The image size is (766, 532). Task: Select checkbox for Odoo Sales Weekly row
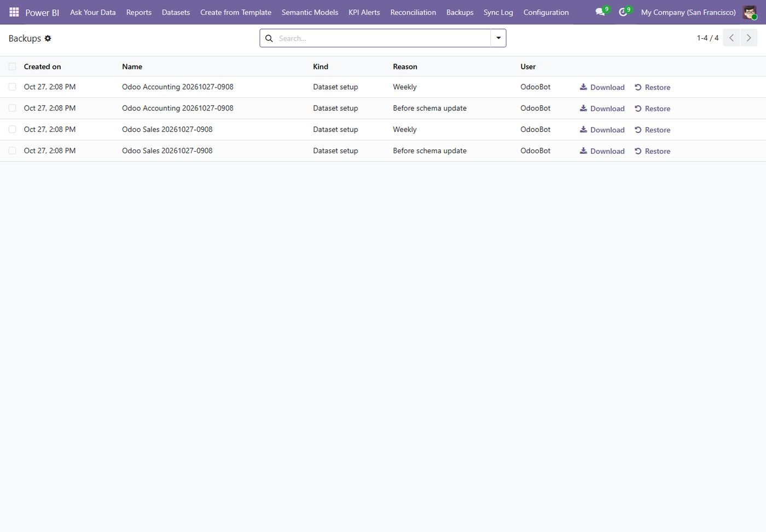12,130
